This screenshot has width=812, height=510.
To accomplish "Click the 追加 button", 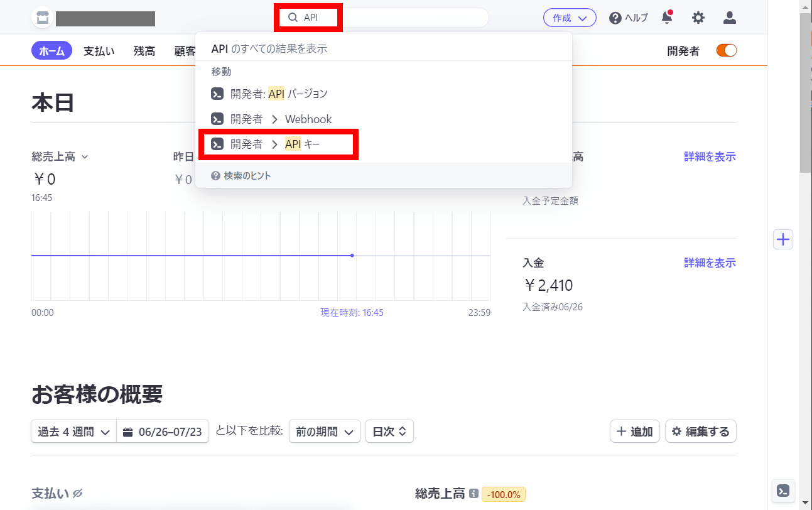I will pyautogui.click(x=635, y=431).
